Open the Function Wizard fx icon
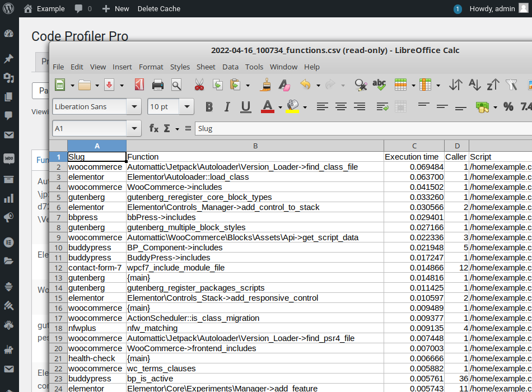This screenshot has height=392, width=532. coord(153,128)
